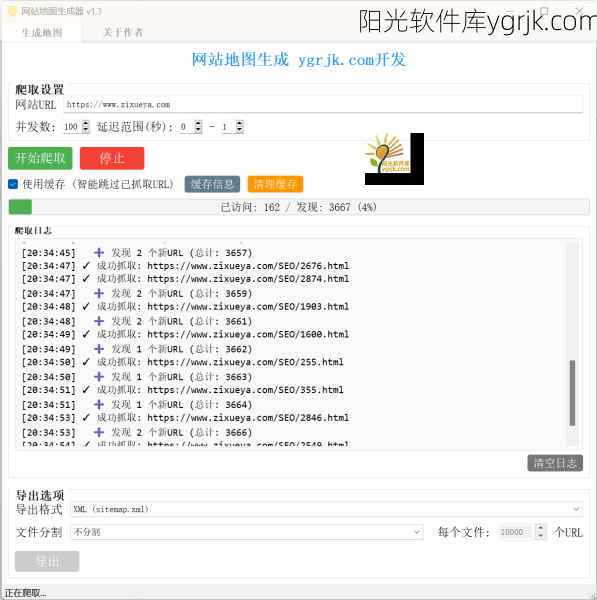The height and width of the screenshot is (600, 597).
Task: Click the green 开始爬取 button
Action: pyautogui.click(x=40, y=158)
